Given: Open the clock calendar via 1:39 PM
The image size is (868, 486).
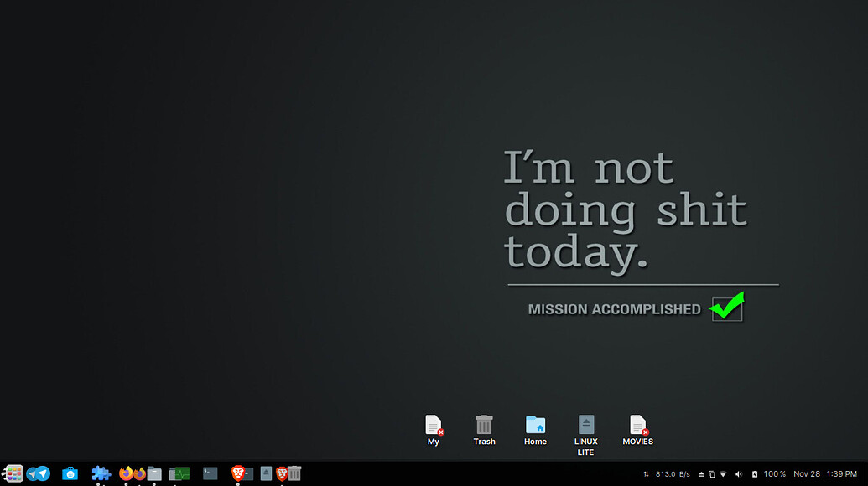Looking at the screenshot, I should pyautogui.click(x=843, y=473).
